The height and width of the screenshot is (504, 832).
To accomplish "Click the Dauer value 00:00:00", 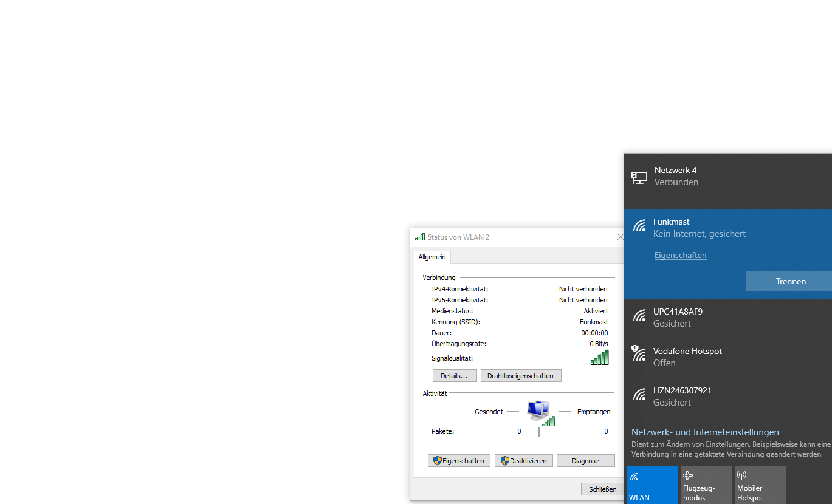I will pos(594,333).
